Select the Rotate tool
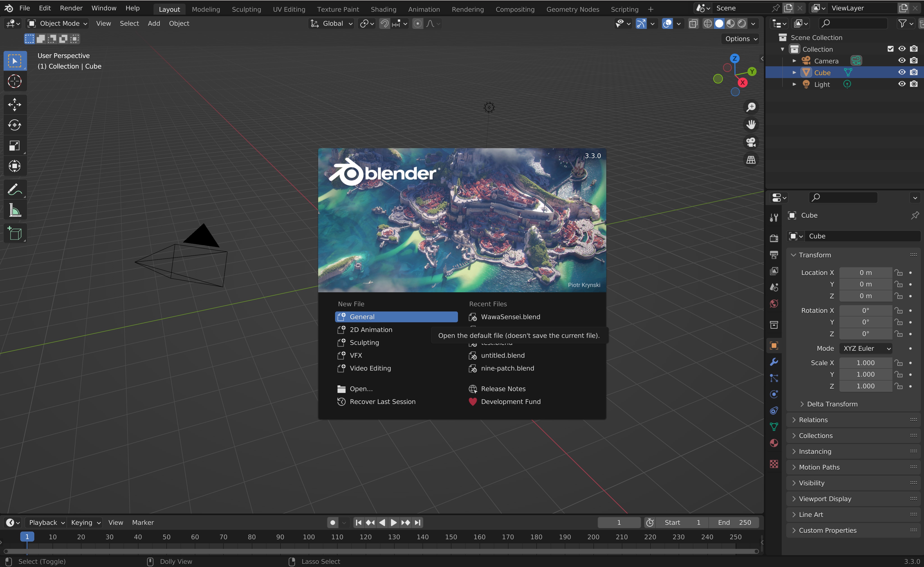The width and height of the screenshot is (924, 567). coord(15,125)
